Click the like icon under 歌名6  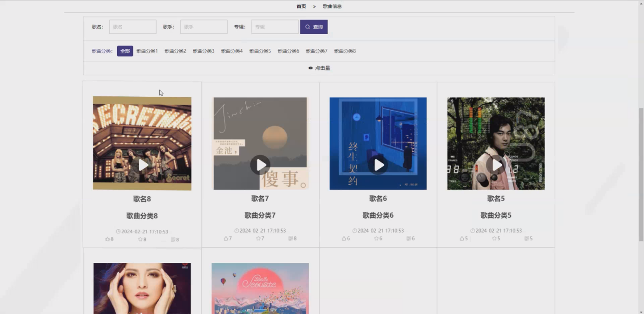coord(344,238)
